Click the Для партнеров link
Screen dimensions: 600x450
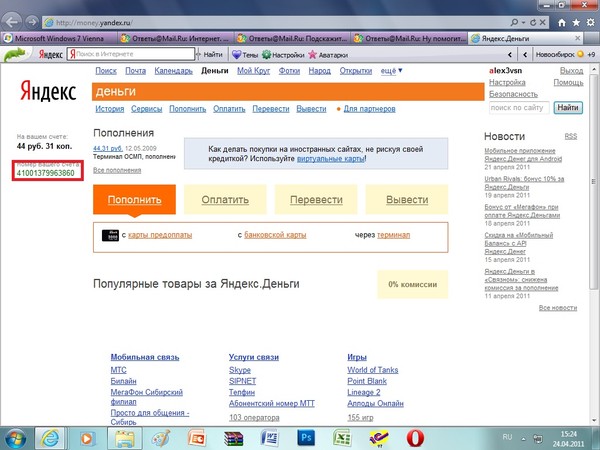(369, 109)
